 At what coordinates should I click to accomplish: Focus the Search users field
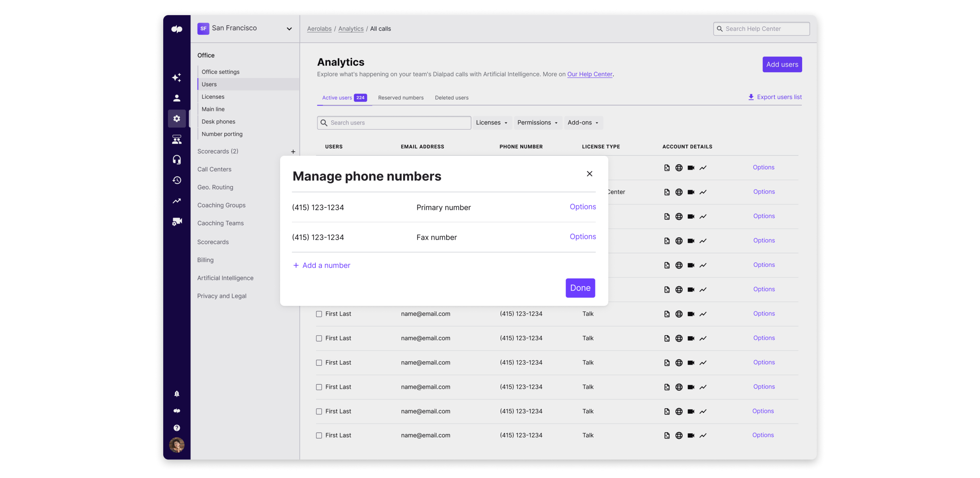tap(394, 123)
